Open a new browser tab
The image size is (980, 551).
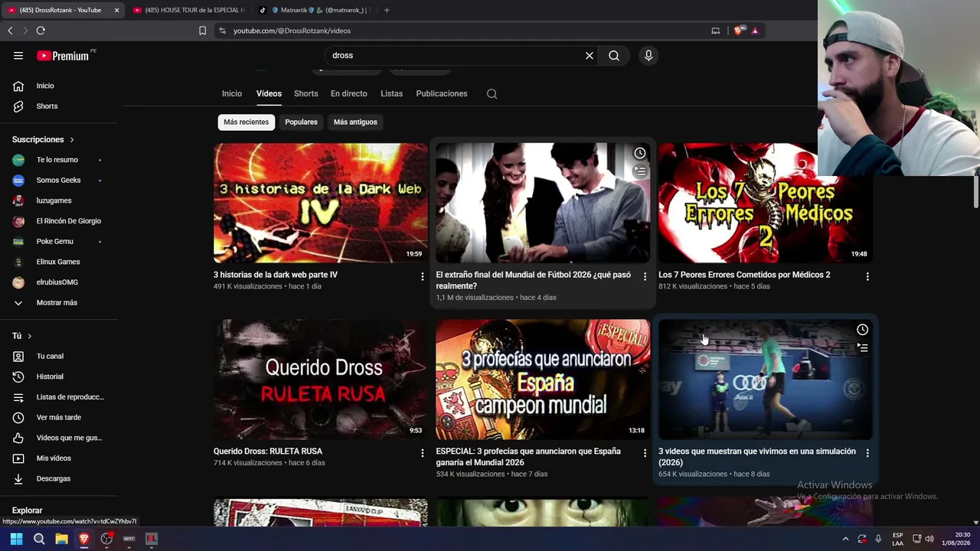pos(387,10)
